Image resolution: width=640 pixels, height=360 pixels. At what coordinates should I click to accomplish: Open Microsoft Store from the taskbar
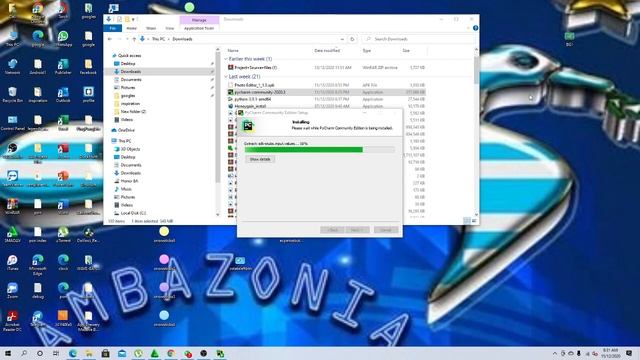coord(105,353)
